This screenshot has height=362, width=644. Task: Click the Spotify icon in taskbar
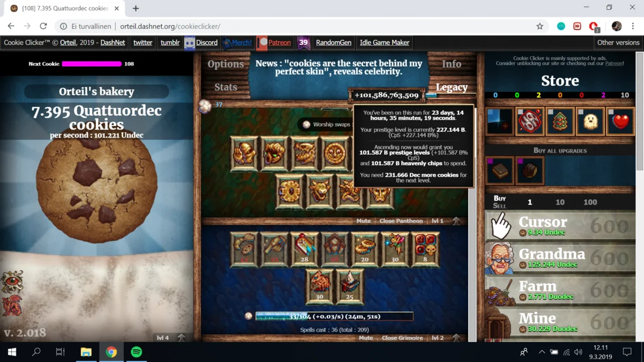[136, 352]
